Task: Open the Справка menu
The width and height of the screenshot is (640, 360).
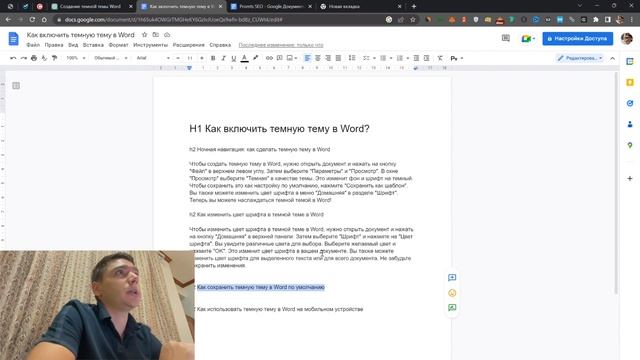Action: (x=220, y=45)
